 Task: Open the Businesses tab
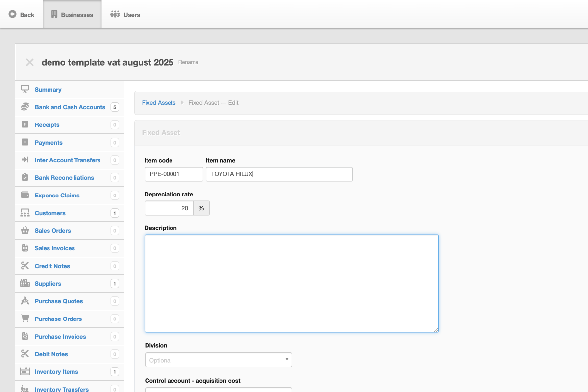pos(72,15)
